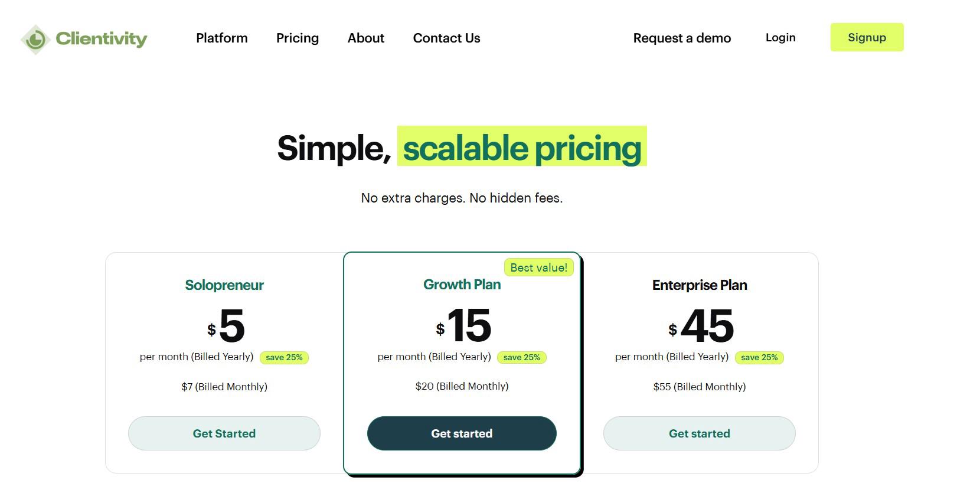Click the Request a demo link
Viewport: 980px width, 493px height.
(x=682, y=38)
